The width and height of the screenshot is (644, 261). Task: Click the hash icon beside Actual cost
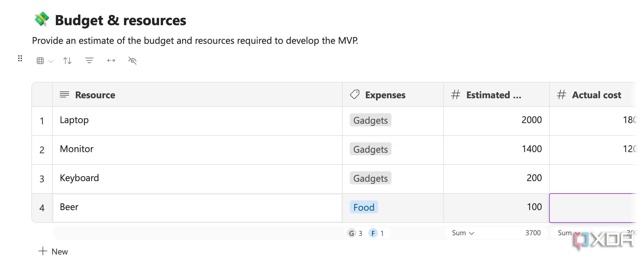click(x=561, y=95)
